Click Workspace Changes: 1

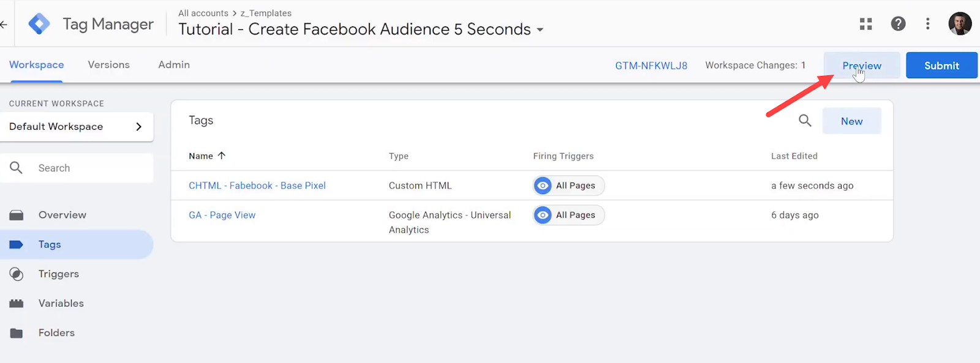click(755, 65)
